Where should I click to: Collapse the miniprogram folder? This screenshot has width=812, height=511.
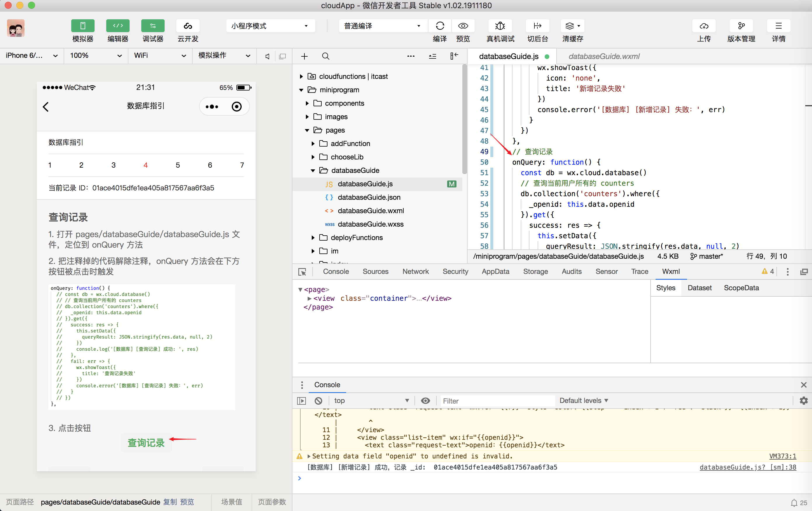pyautogui.click(x=302, y=90)
